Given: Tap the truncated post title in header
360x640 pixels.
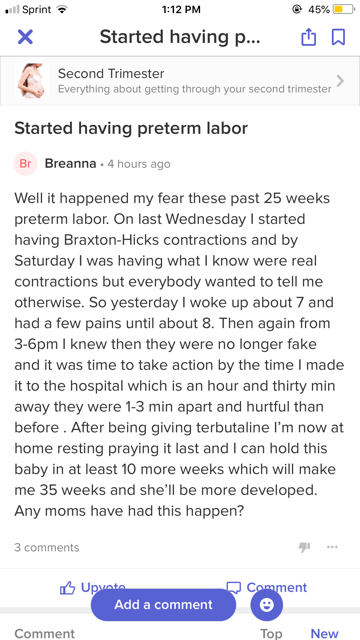Looking at the screenshot, I should point(180,37).
